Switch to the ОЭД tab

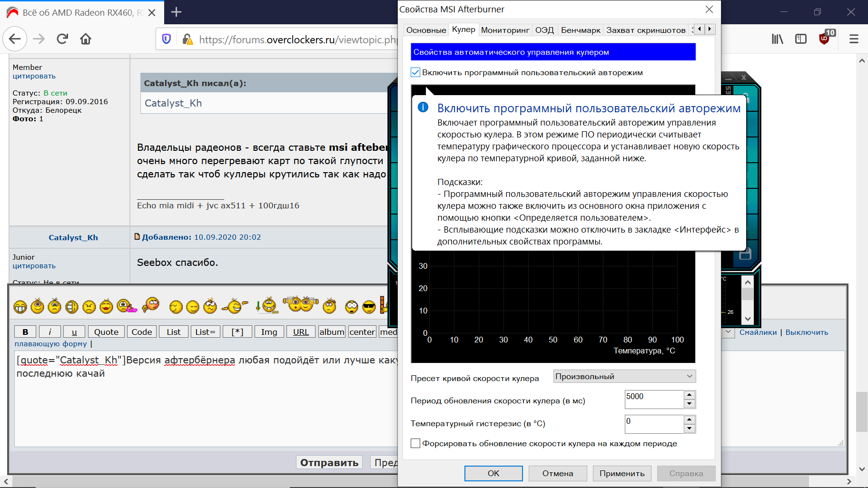544,30
